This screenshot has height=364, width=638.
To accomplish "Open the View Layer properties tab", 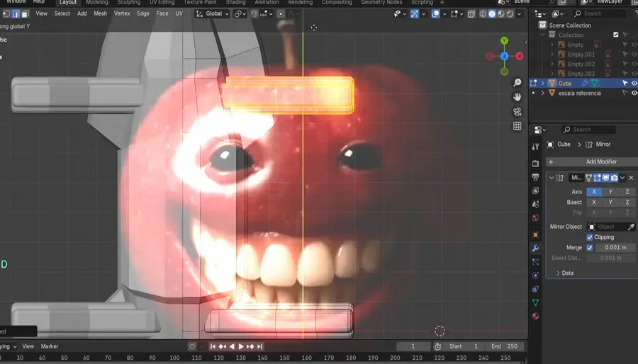I will [x=535, y=190].
